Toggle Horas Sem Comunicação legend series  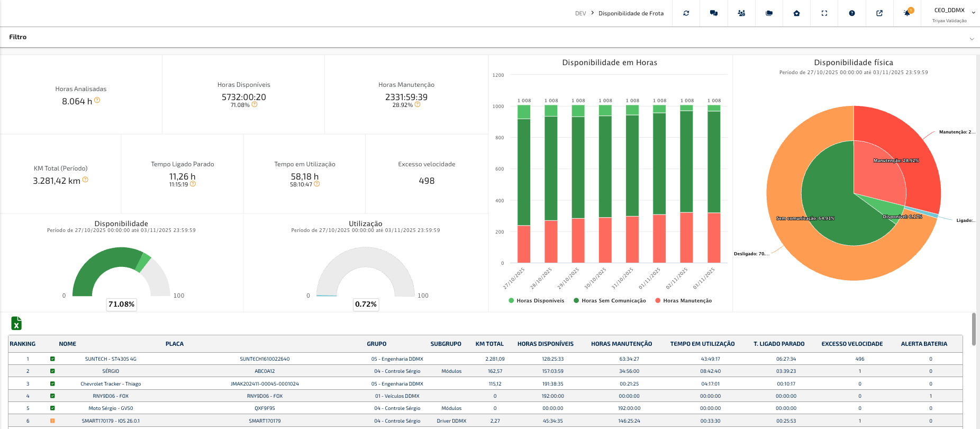[x=610, y=301]
